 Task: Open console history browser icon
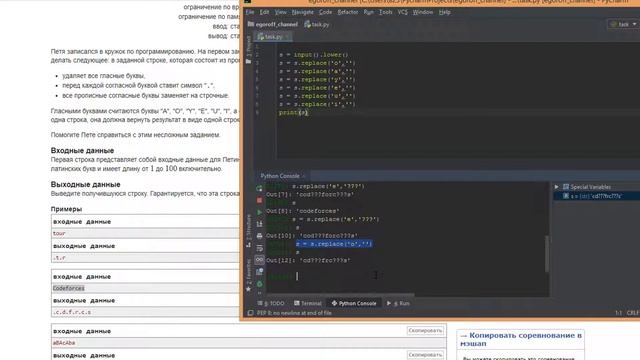pos(259,272)
